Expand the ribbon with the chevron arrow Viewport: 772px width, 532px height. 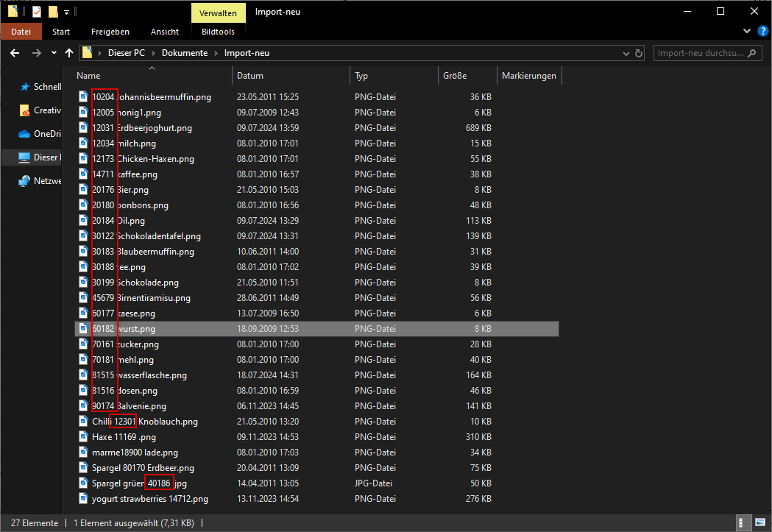point(746,32)
